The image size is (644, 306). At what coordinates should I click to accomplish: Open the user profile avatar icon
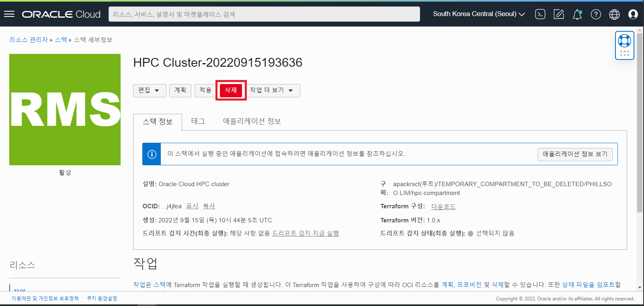pyautogui.click(x=633, y=14)
